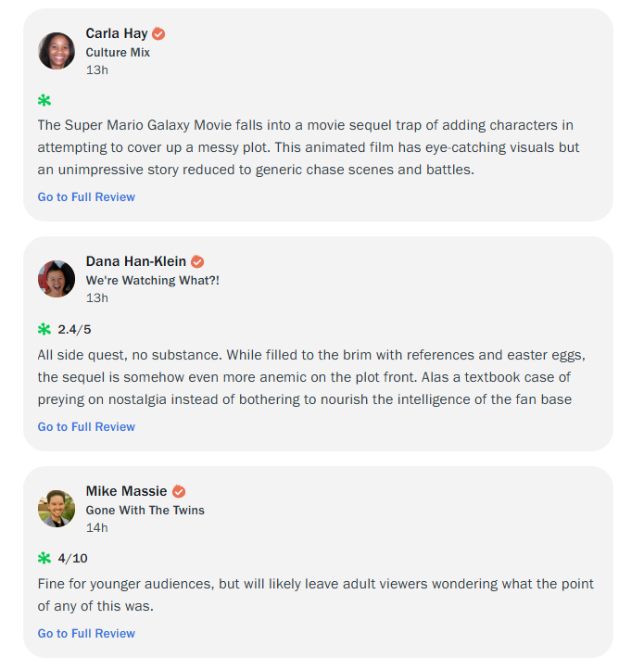
Task: Click the 14h timestamp on Mike Massie's review
Action: pos(97,527)
